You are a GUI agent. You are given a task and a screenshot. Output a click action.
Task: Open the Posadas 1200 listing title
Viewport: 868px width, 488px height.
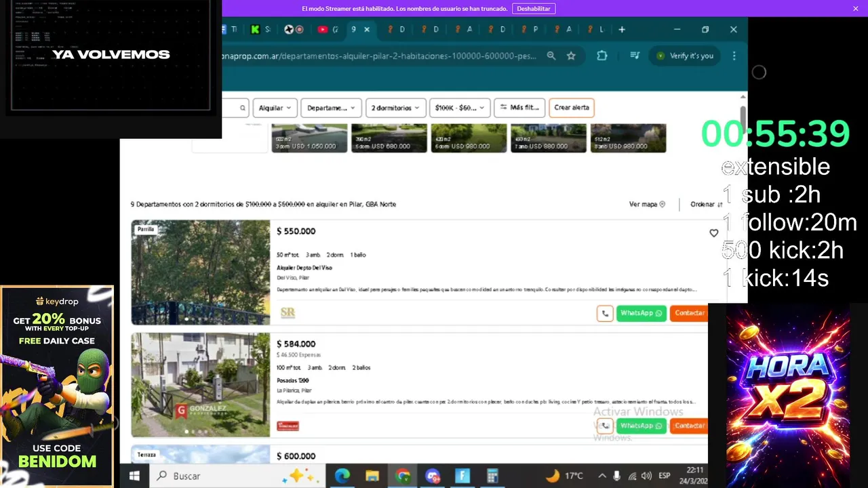point(293,380)
